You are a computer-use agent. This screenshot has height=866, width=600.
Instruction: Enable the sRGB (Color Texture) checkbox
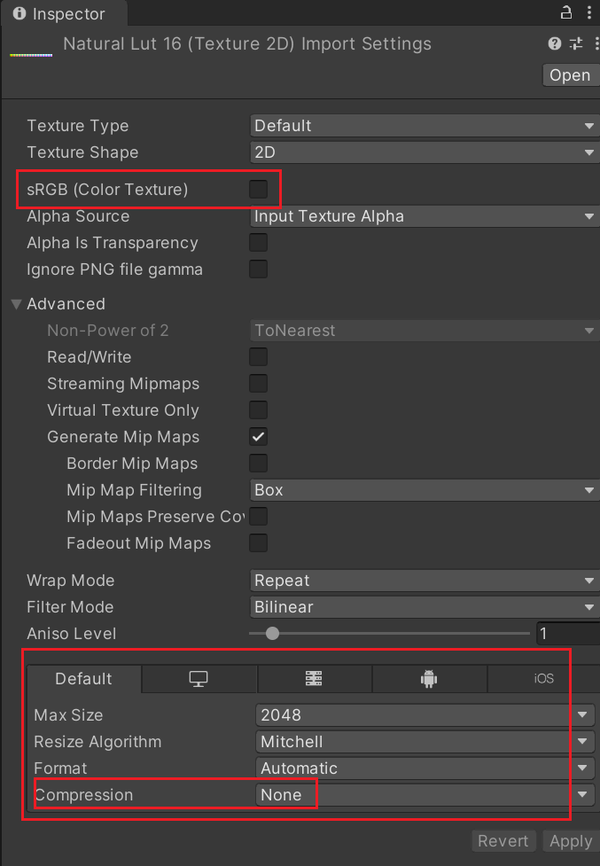[x=258, y=189]
